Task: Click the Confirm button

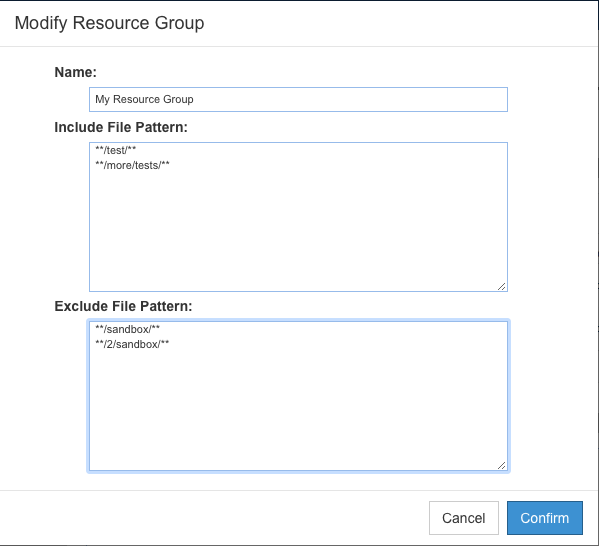Action: coord(545,518)
